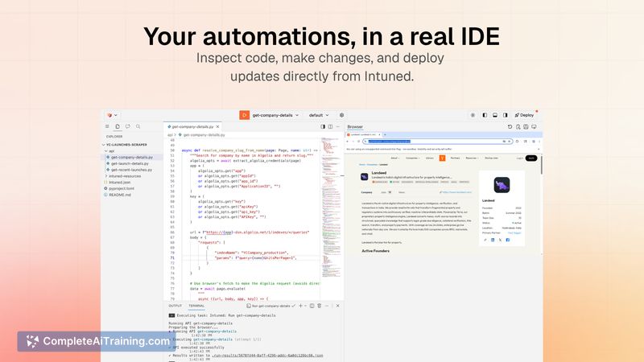Toggle the left sidebar layout icon
The width and height of the screenshot is (644, 362).
[485, 115]
